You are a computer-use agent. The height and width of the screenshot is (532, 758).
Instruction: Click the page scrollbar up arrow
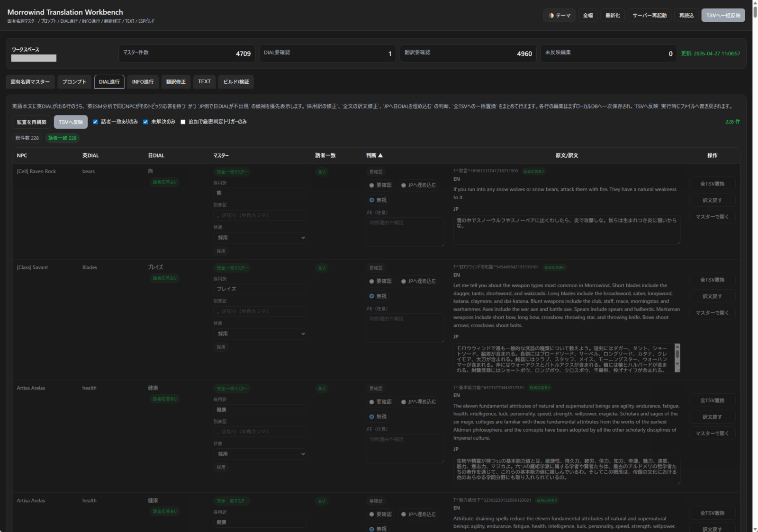click(755, 3)
